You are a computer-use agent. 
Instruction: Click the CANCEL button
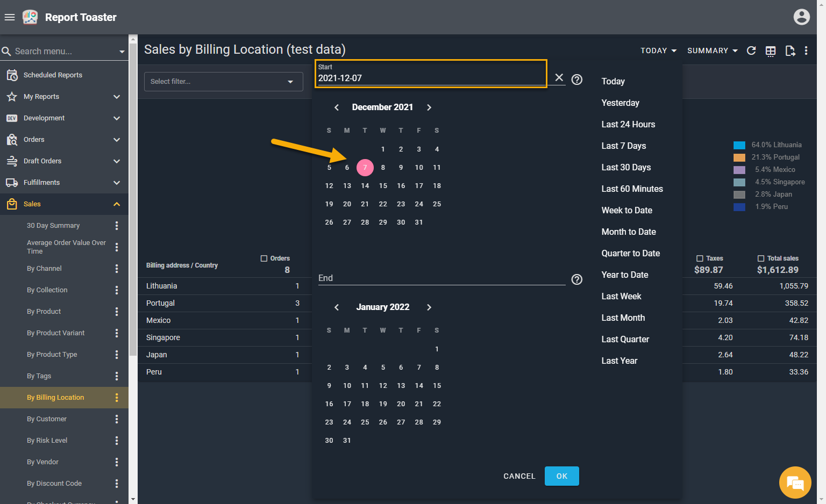pos(519,476)
